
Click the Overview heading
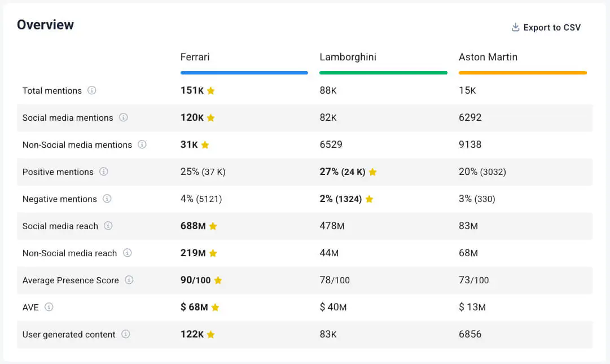coord(45,24)
